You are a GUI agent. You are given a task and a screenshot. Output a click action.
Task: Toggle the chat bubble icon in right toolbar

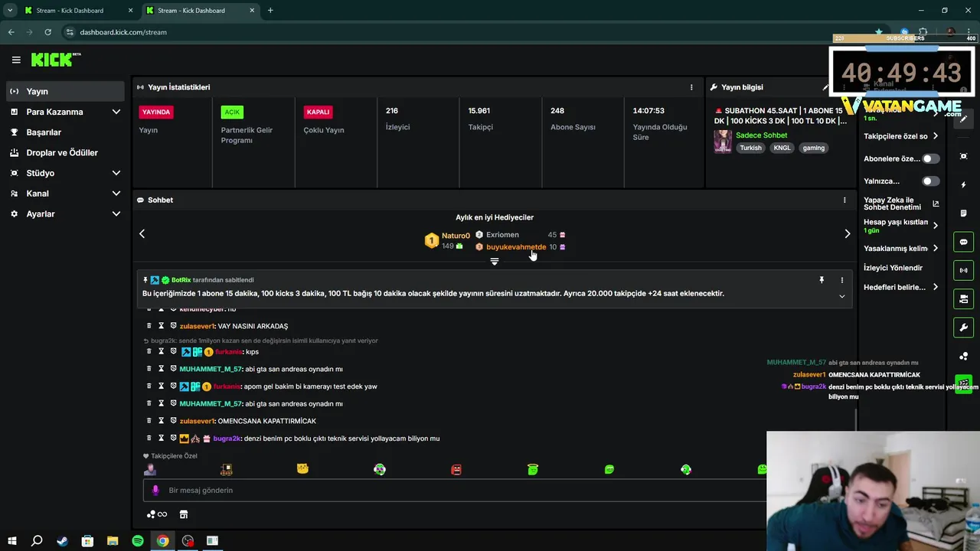pos(963,242)
